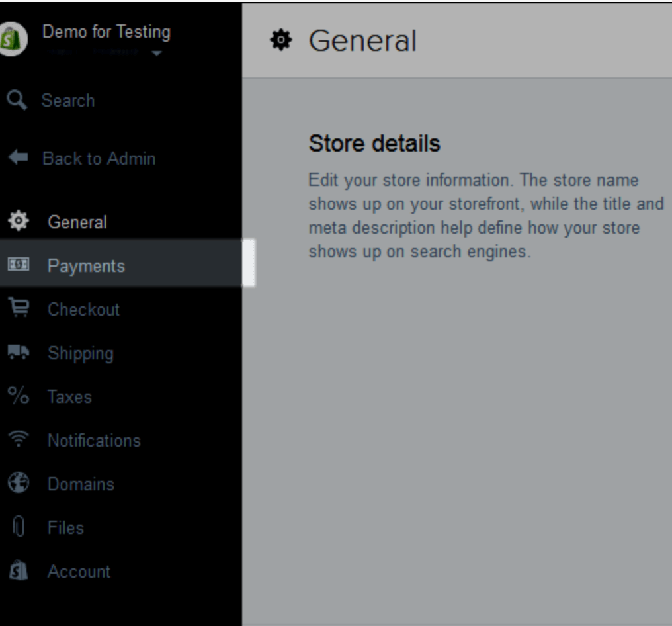Go to Back to Admin link

click(99, 159)
